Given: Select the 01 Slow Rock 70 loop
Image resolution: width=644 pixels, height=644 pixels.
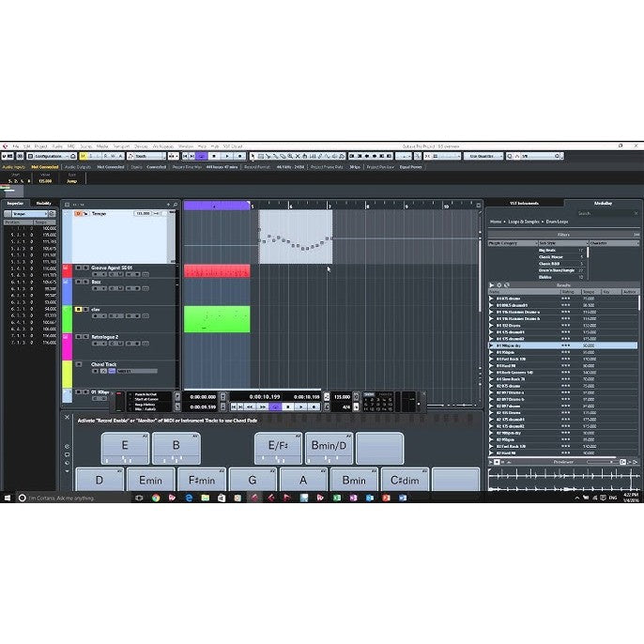Looking at the screenshot, I should [562, 379].
